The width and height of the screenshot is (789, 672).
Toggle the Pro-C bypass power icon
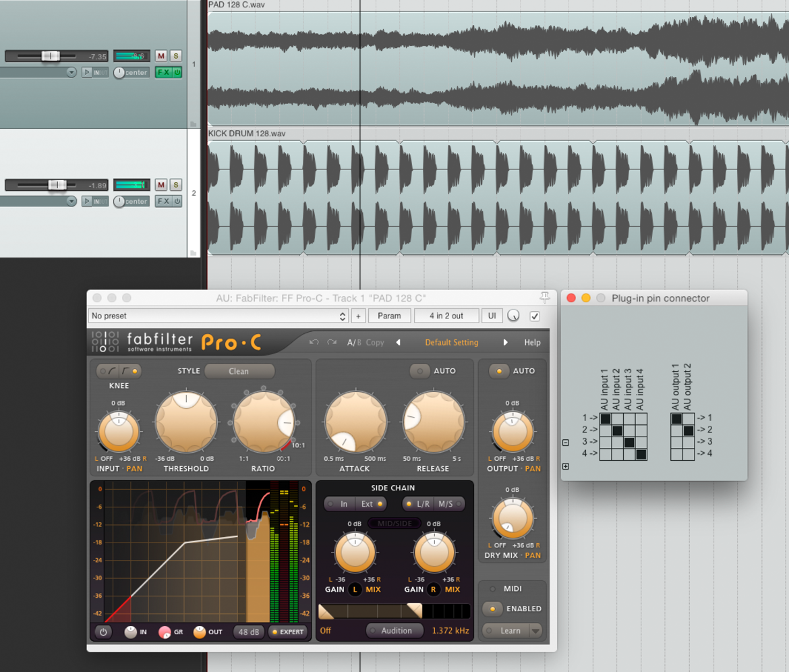103,632
